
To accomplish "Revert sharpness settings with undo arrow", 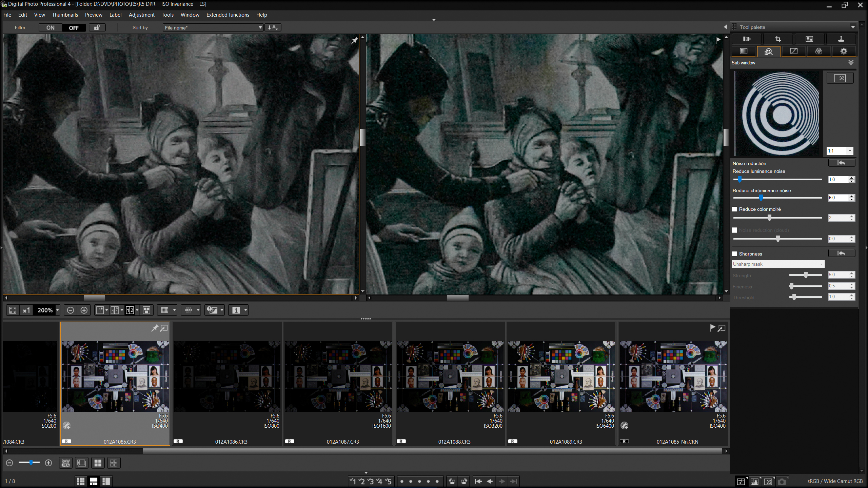I will pos(842,253).
